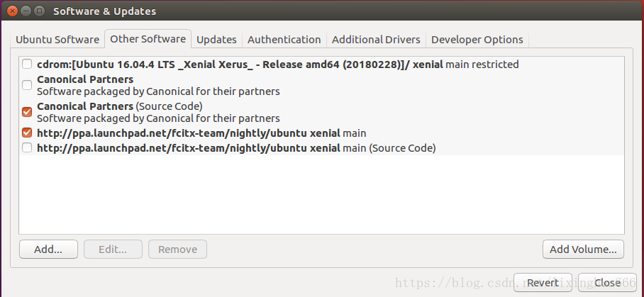644x297 pixels.
Task: Close the window via the red title bar button
Action: click(13, 11)
